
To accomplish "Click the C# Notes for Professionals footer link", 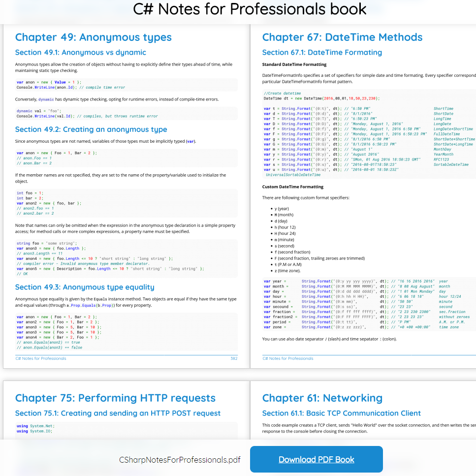I will [x=40, y=358].
